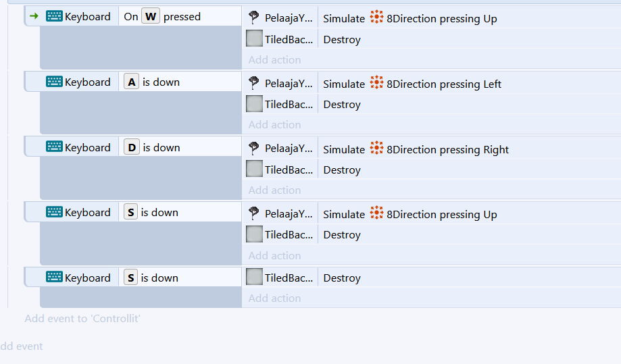The height and width of the screenshot is (364, 621).
Task: Click the Keyboard icon in D is down event
Action: tap(54, 147)
